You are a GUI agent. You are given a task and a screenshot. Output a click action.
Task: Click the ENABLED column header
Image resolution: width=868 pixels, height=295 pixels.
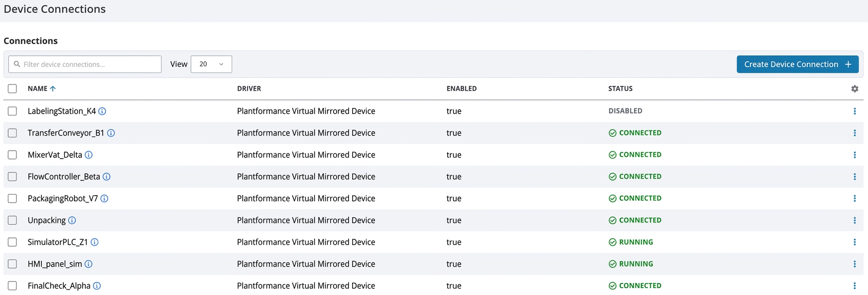pos(462,89)
